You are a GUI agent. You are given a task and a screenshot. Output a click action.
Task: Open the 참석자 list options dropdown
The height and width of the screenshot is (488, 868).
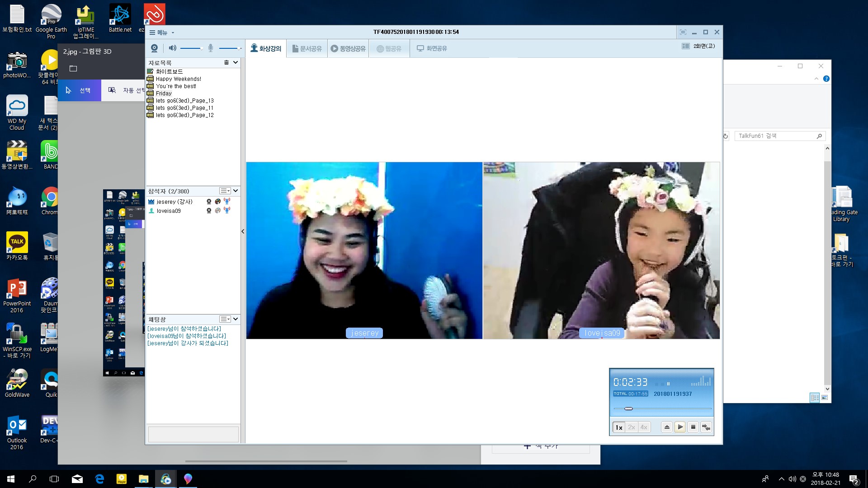225,191
